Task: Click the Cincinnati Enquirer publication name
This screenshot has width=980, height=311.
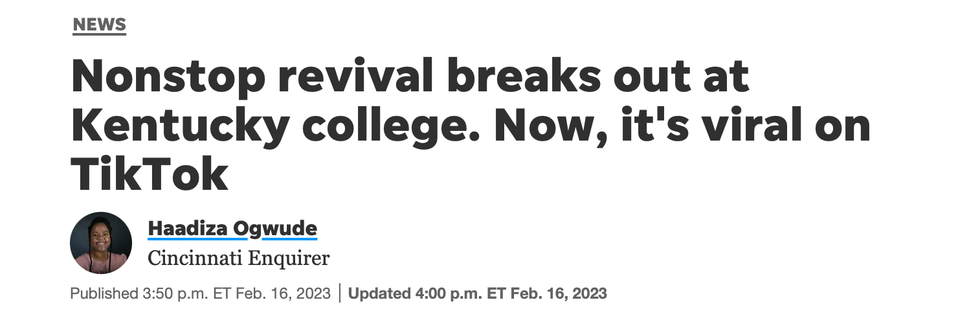Action: point(238,259)
